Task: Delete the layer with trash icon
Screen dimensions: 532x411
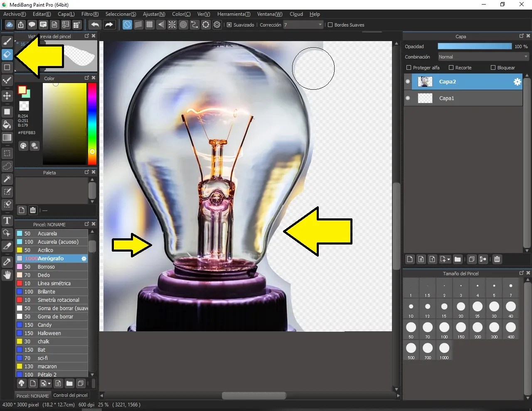Action: pos(497,259)
